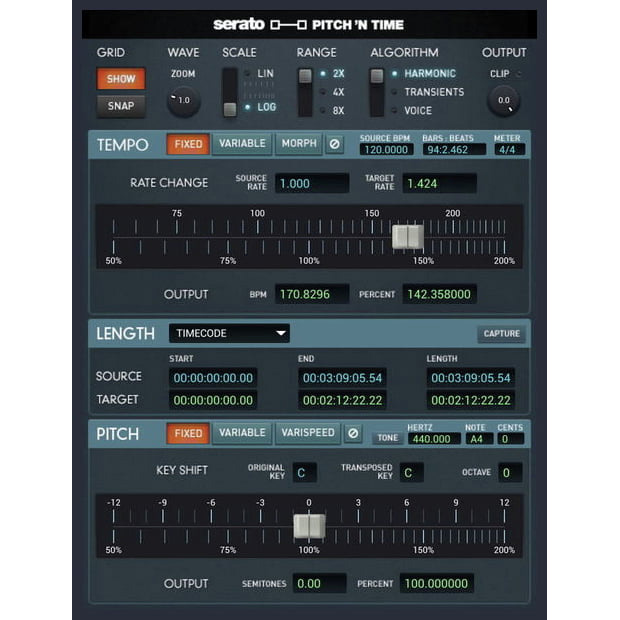Click the Source End timecode 00:03:09:05.54
Image resolution: width=620 pixels, height=620 pixels.
[342, 378]
